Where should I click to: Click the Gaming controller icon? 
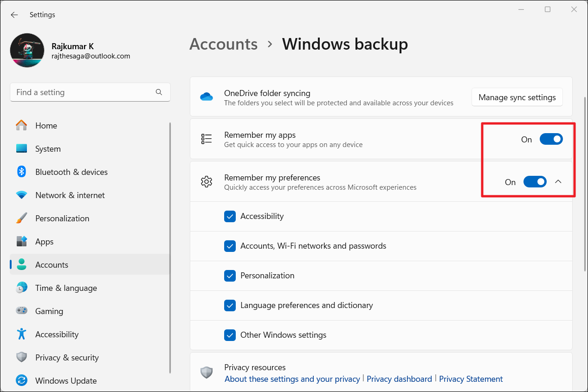click(x=21, y=311)
